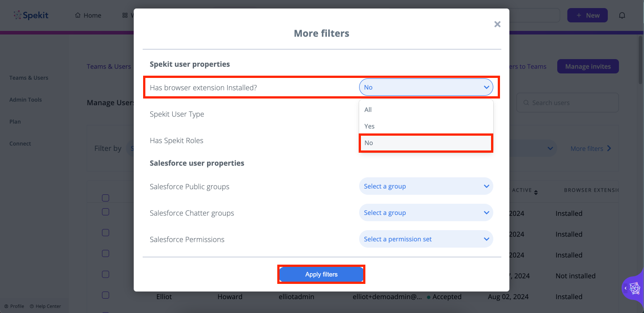Click the Search users field
Viewport: 644px width, 313px height.
click(568, 103)
